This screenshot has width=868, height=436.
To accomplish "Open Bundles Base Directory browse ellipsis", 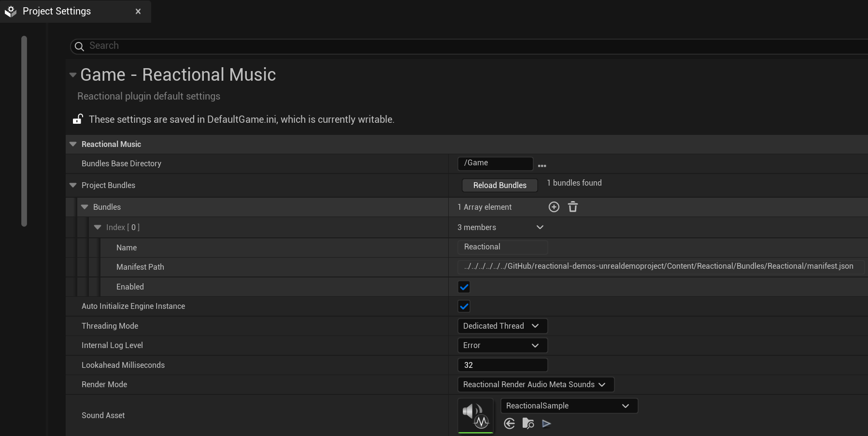I will tap(542, 166).
